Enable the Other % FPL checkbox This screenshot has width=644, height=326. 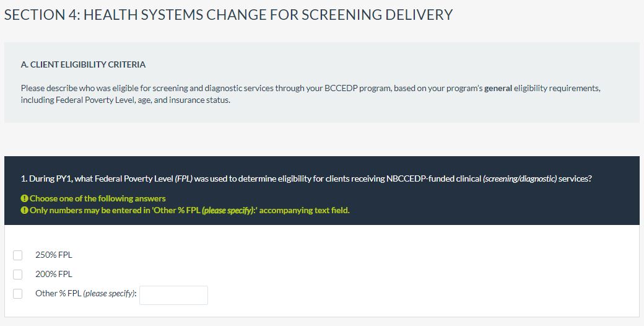point(18,293)
